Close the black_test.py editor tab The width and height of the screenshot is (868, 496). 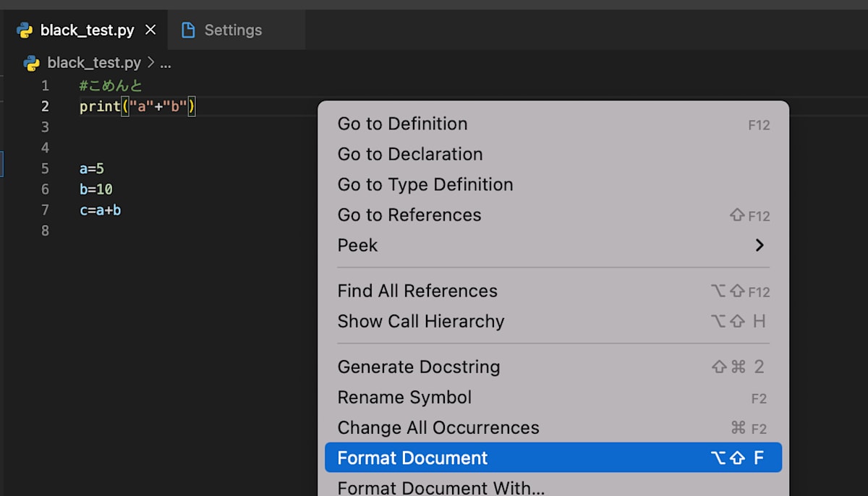150,30
